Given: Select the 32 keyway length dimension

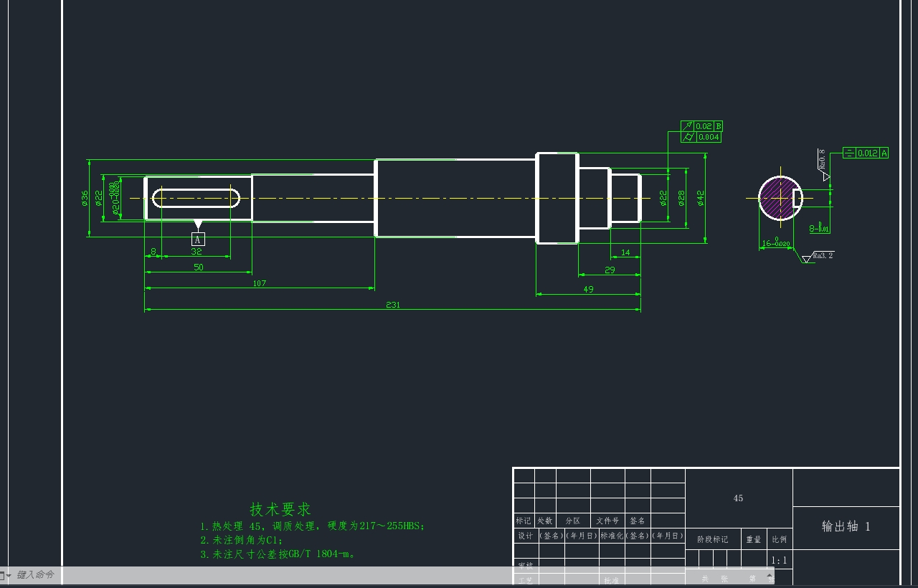Looking at the screenshot, I should [x=197, y=252].
